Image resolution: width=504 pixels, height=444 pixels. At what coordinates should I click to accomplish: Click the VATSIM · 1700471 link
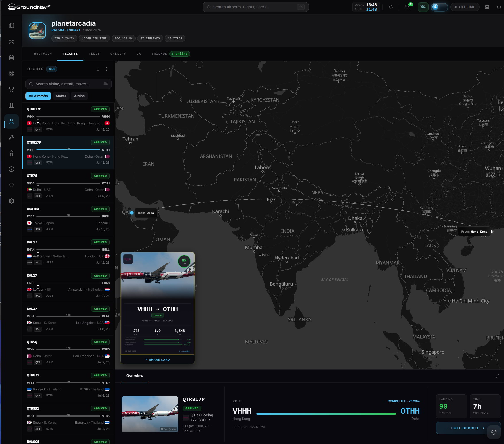66,30
